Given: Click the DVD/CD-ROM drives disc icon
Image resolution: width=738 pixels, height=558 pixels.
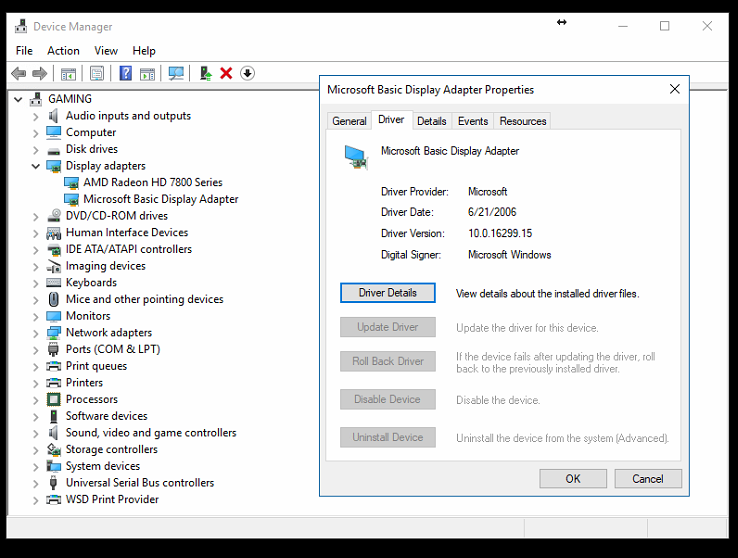Looking at the screenshot, I should [x=54, y=215].
